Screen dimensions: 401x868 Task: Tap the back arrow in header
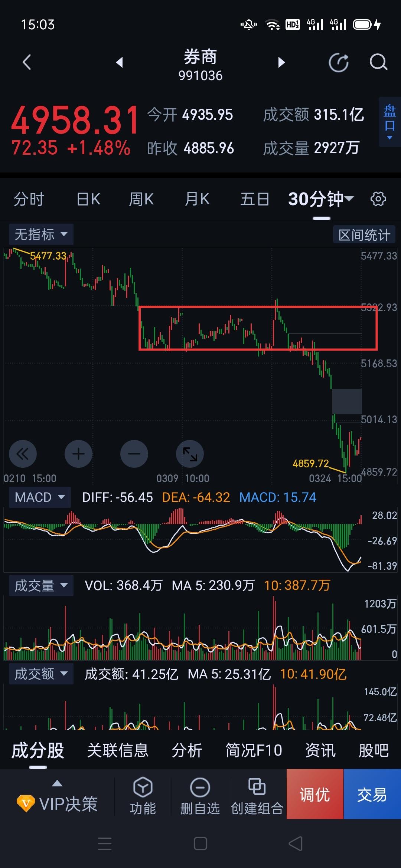pyautogui.click(x=27, y=62)
